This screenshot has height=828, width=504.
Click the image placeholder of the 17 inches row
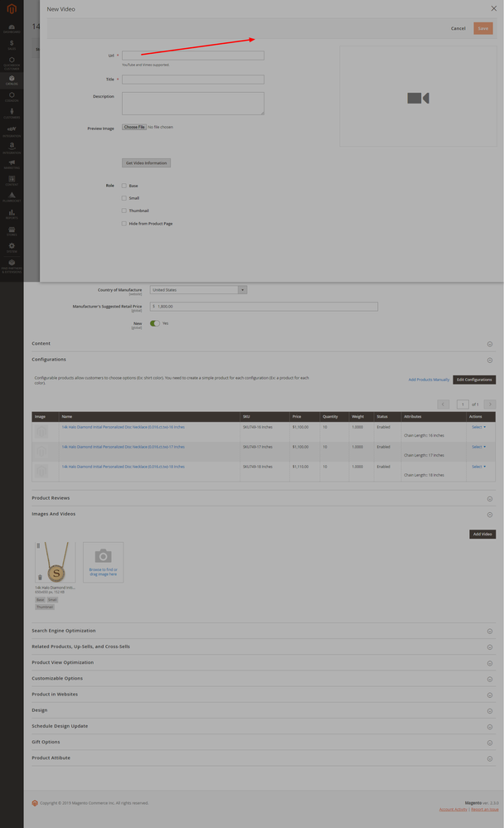coord(41,452)
